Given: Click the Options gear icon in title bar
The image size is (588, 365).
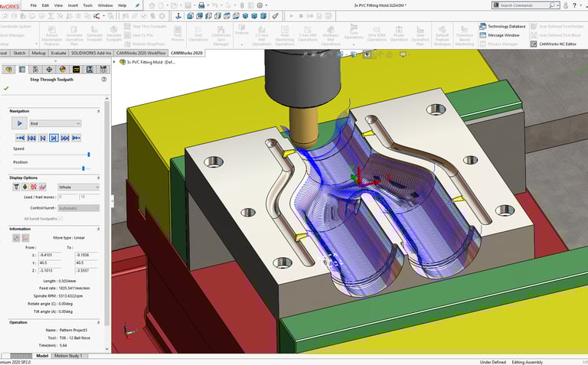Looking at the screenshot, I should pyautogui.click(x=260, y=5).
